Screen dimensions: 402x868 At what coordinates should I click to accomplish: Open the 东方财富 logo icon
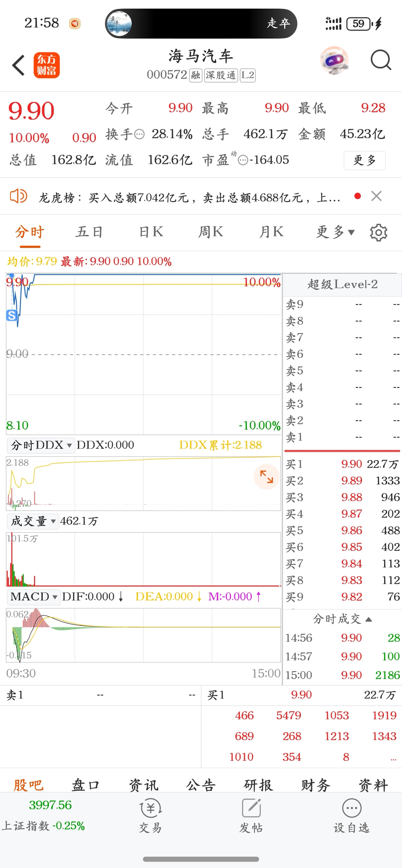(47, 65)
